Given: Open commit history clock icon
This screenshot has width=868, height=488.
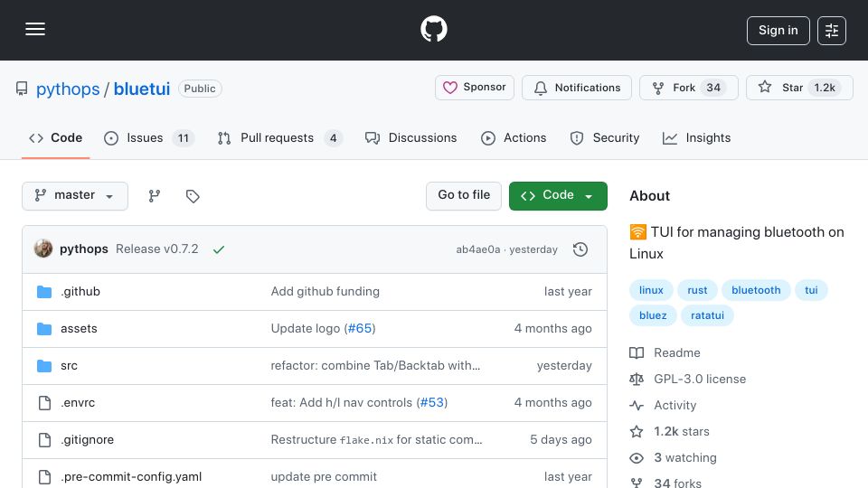Looking at the screenshot, I should coord(580,249).
